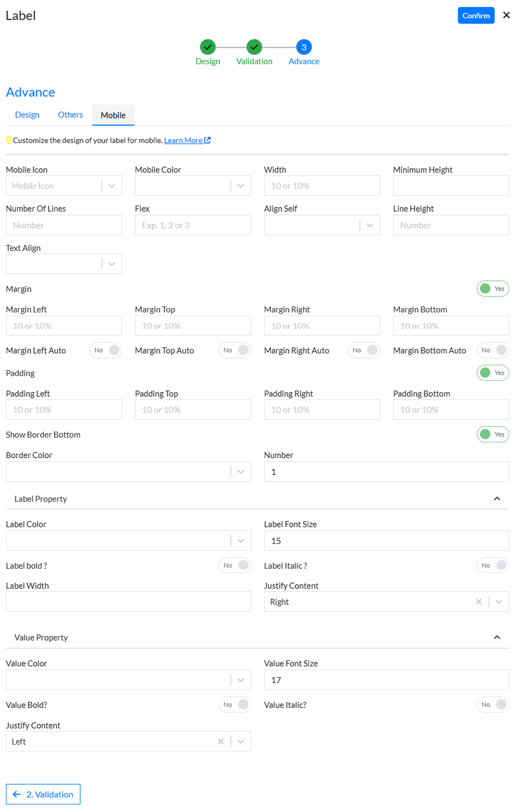
Task: Clear the Value Justify Content Left value
Action: (221, 741)
